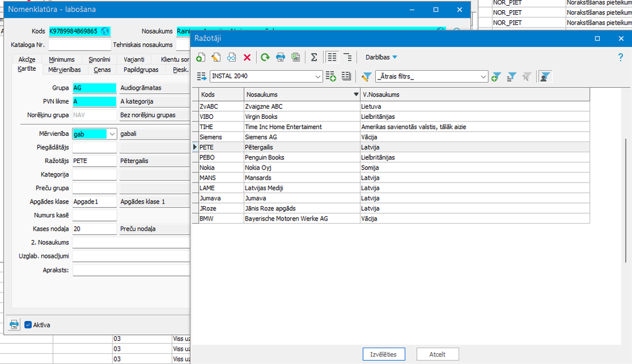Maximize the Ražotāji window
The image size is (632, 364).
pos(597,39)
